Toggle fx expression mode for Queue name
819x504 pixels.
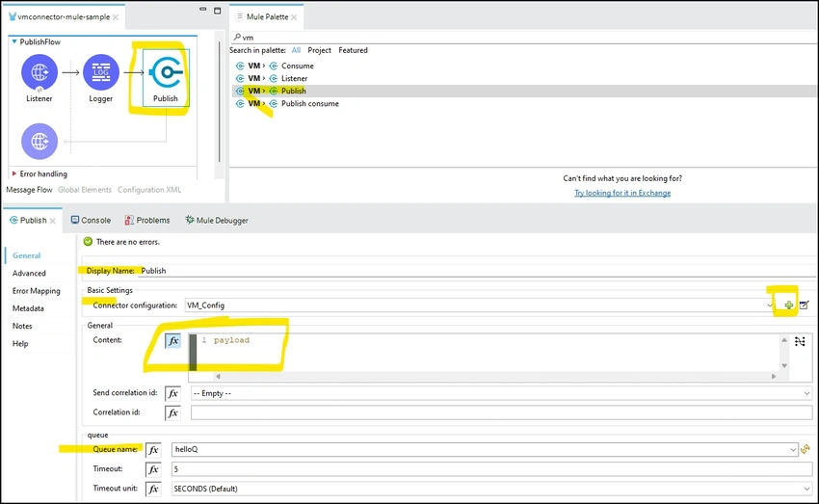pyautogui.click(x=153, y=450)
